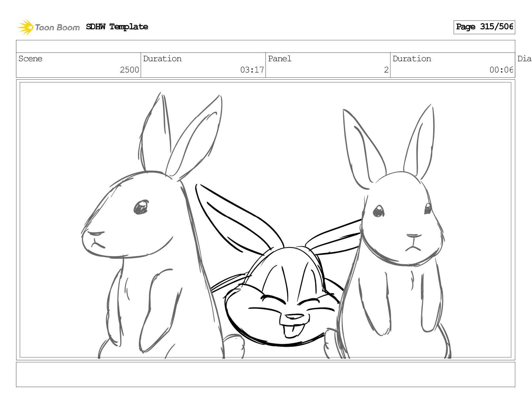Click the Toon Boom logo

pos(48,27)
